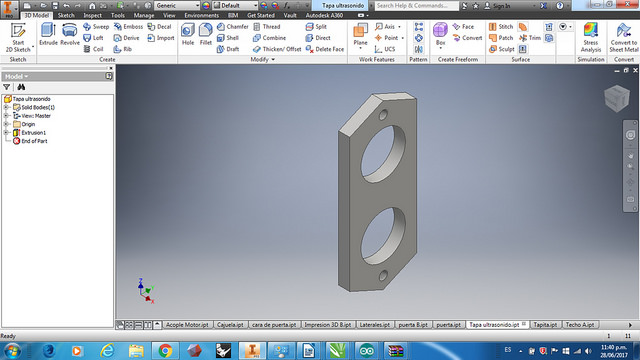The height and width of the screenshot is (360, 640).
Task: Activate the Fillet tool
Action: coord(206,34)
